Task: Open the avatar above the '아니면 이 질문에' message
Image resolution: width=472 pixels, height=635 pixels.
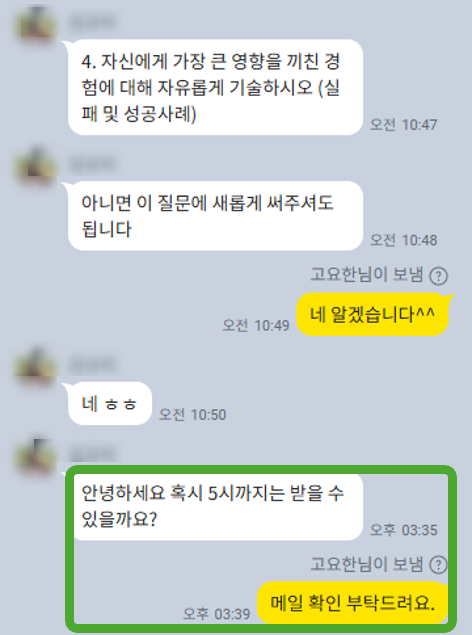Action: [36, 166]
